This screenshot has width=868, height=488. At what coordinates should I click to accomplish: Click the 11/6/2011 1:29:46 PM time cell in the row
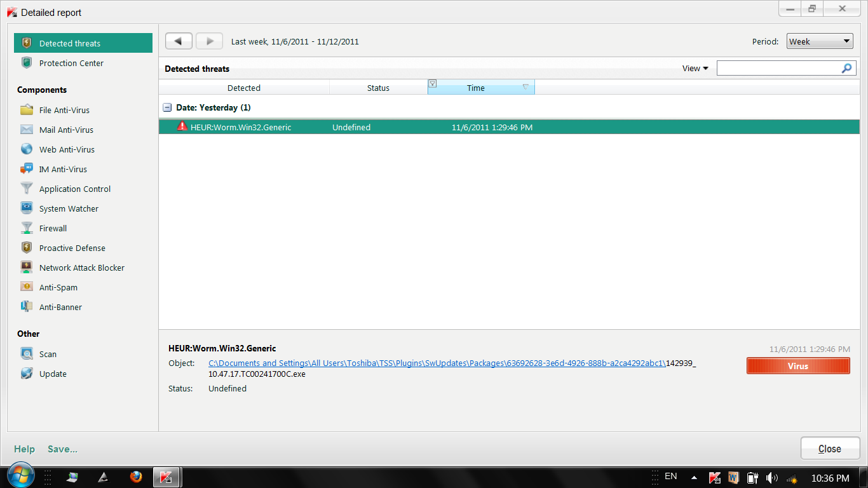tap(492, 127)
